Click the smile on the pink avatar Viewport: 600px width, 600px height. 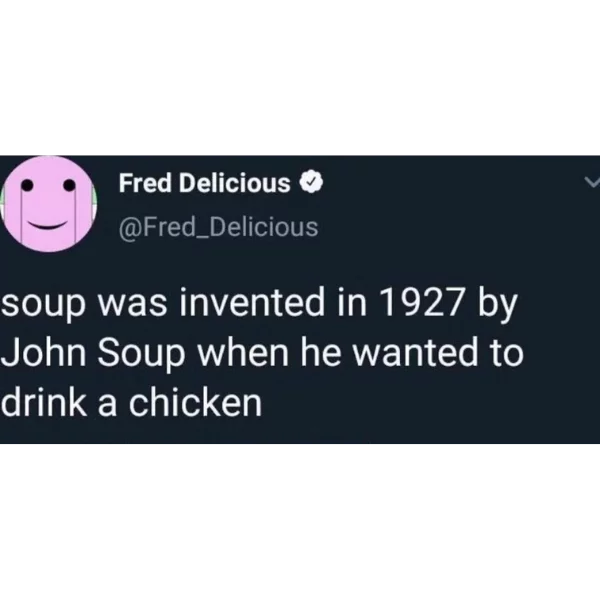coord(47,224)
